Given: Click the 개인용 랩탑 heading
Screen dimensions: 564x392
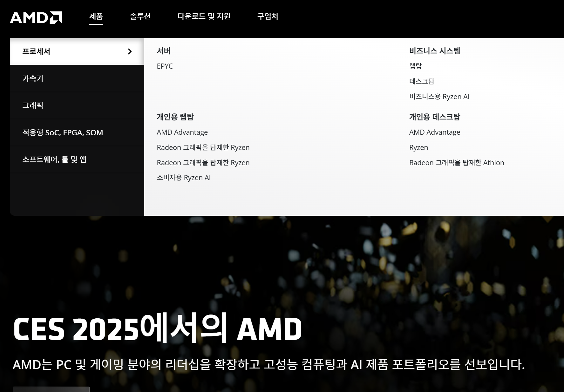Looking at the screenshot, I should click(x=175, y=117).
